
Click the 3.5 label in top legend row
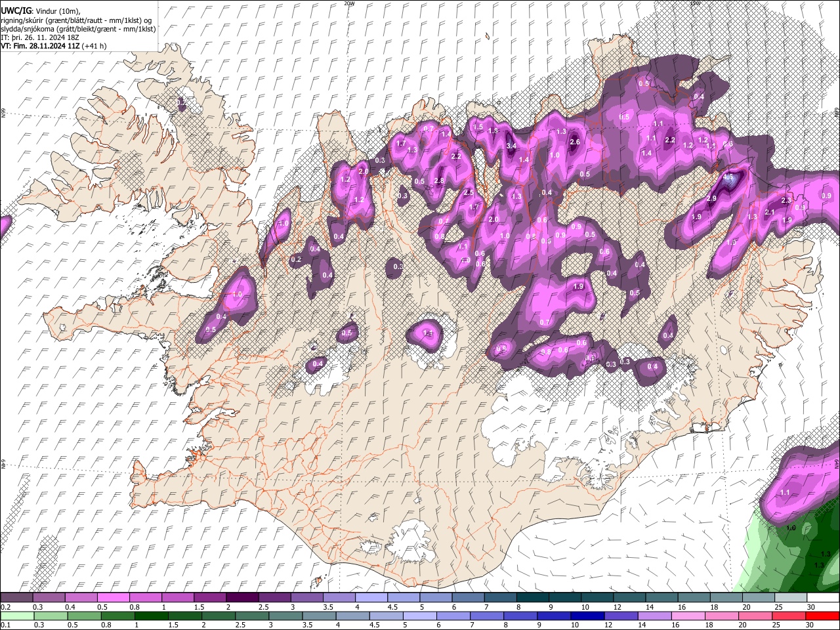pos(328,607)
